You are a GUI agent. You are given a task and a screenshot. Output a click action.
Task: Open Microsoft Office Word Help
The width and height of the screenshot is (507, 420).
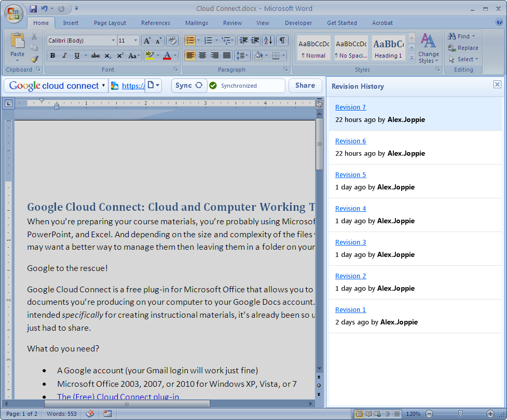499,22
